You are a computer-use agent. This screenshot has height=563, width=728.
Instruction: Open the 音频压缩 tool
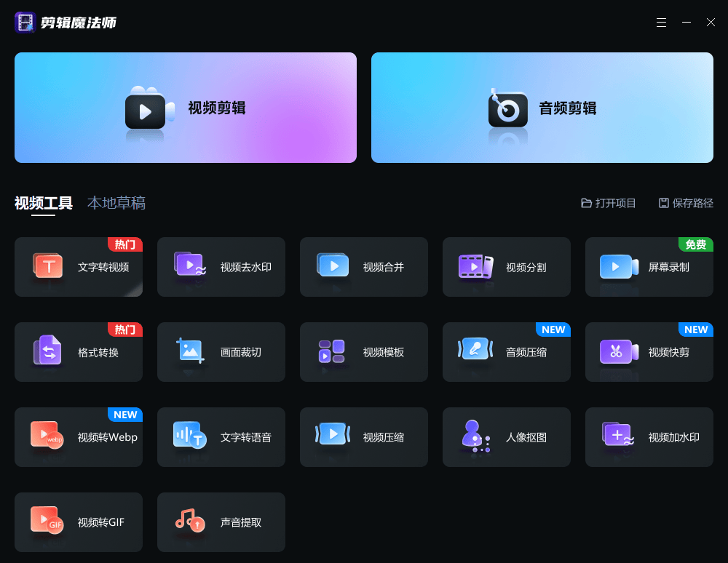(506, 352)
